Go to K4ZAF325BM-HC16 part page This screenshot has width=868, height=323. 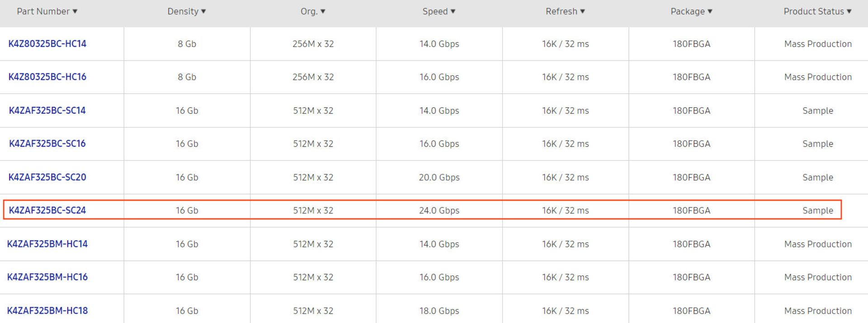[47, 277]
